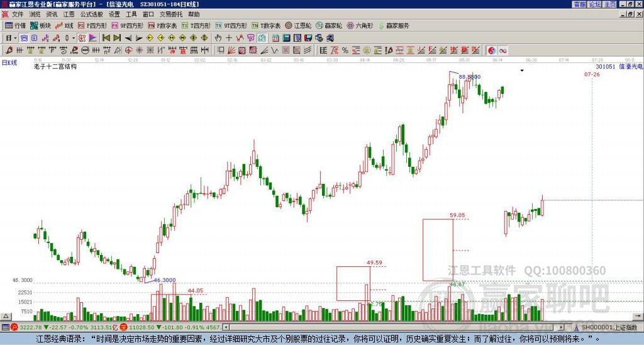Click the 老子十二宫结构 chart label
This screenshot has height=345, width=644.
(x=55, y=66)
